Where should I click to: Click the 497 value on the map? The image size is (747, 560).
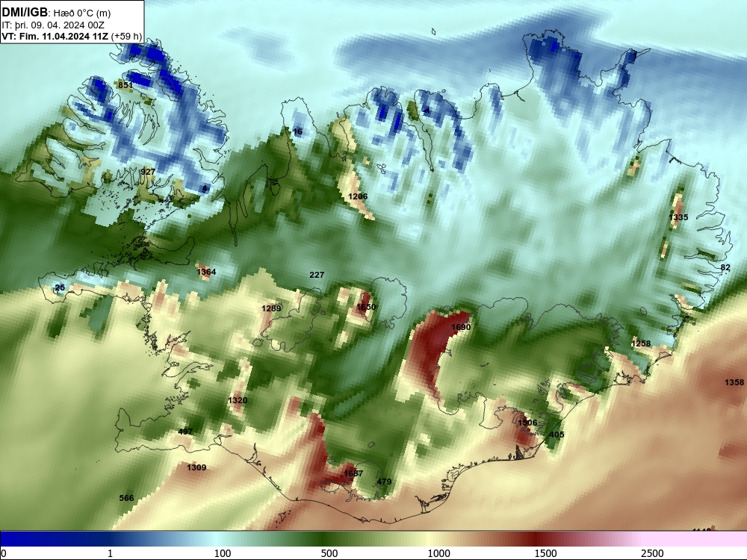click(x=185, y=432)
